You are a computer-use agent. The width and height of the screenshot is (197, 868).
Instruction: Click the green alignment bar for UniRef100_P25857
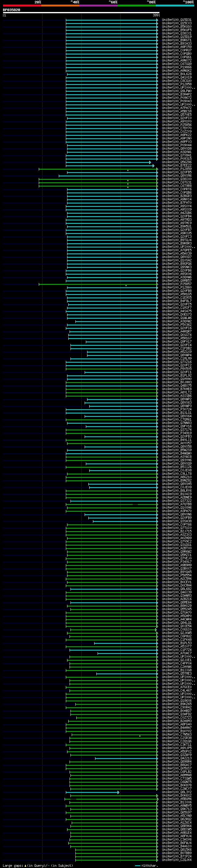[98, 285]
